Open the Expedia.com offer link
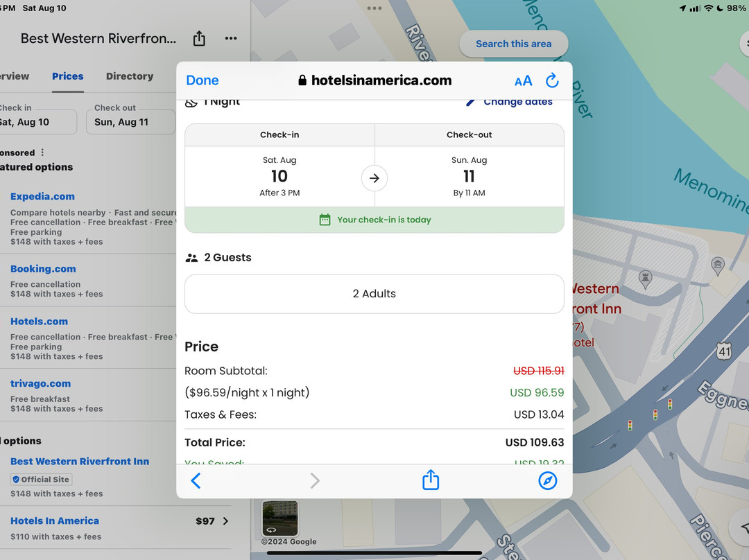This screenshot has height=560, width=749. point(42,196)
